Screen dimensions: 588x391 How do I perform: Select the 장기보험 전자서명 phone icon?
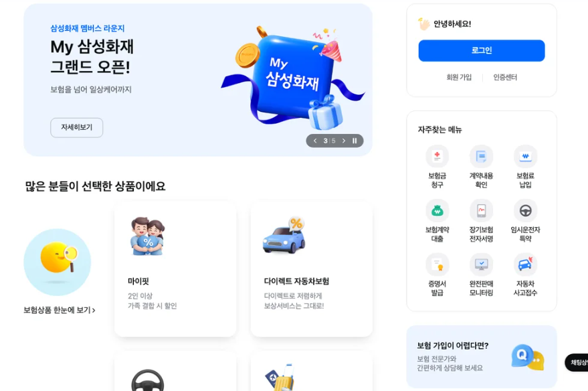(481, 210)
